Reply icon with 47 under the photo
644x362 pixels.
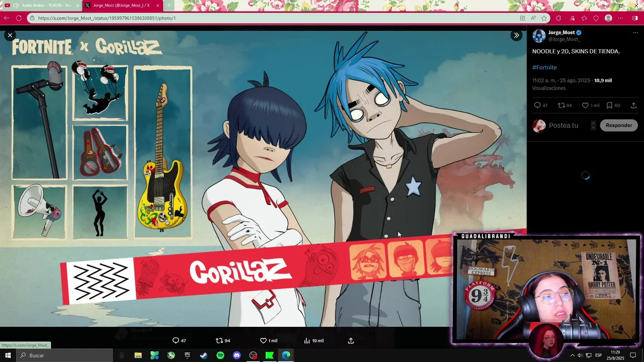point(176,340)
